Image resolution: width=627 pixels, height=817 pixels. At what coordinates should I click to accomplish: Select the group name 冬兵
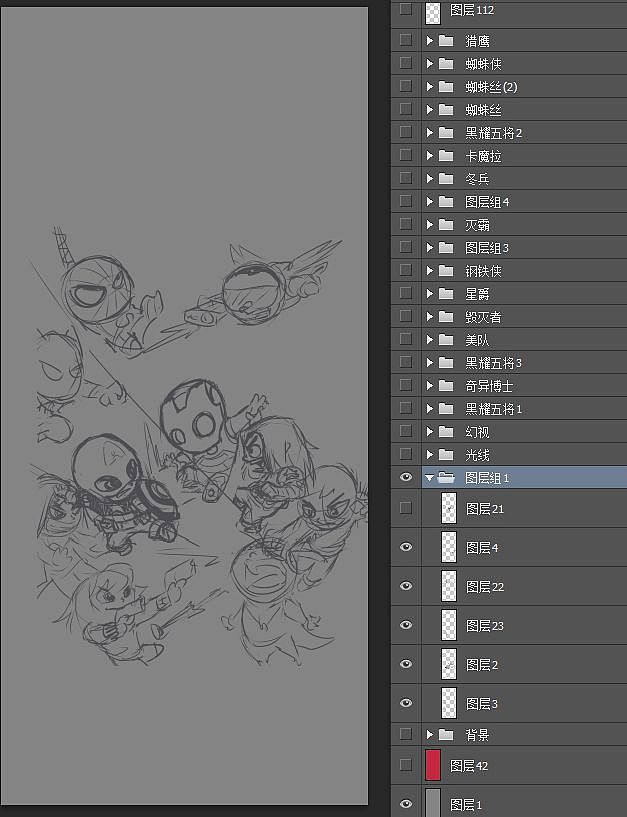click(477, 179)
